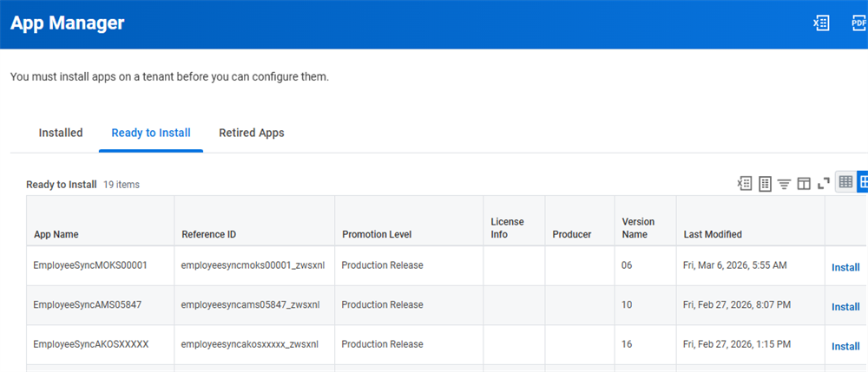The width and height of the screenshot is (868, 372).
Task: Click Production Release for EmployeeSyncMOKS00001
Action: [382, 265]
